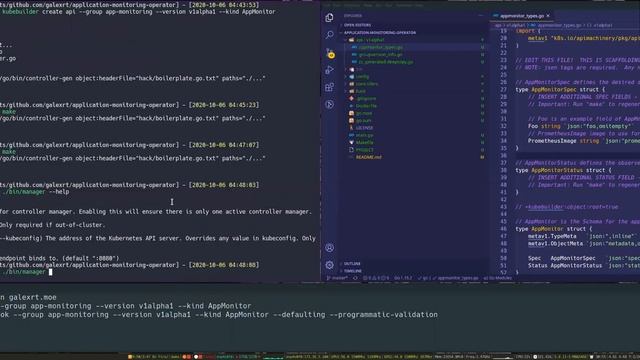Click the './bin/manager --help' terminal line
Screen dimensions: 640x360
(x=36, y=192)
